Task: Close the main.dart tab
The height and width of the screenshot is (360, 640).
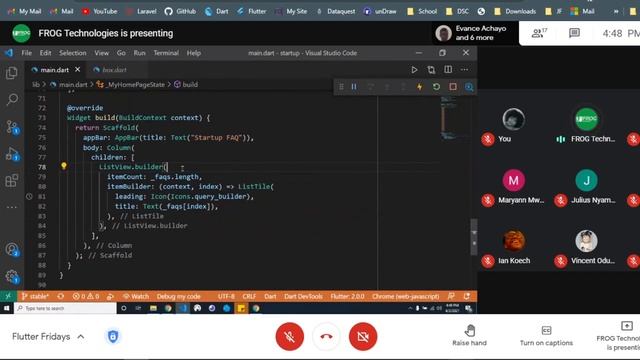Action: tap(78, 69)
